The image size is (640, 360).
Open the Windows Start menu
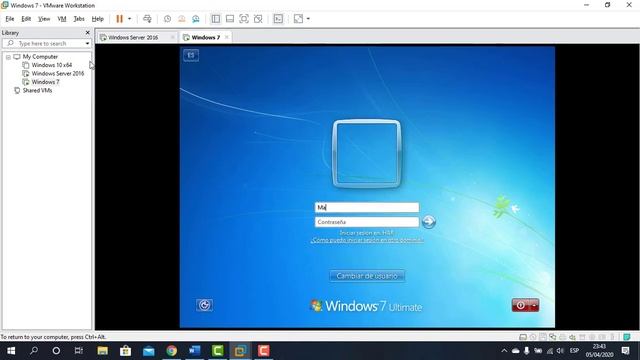click(x=11, y=351)
